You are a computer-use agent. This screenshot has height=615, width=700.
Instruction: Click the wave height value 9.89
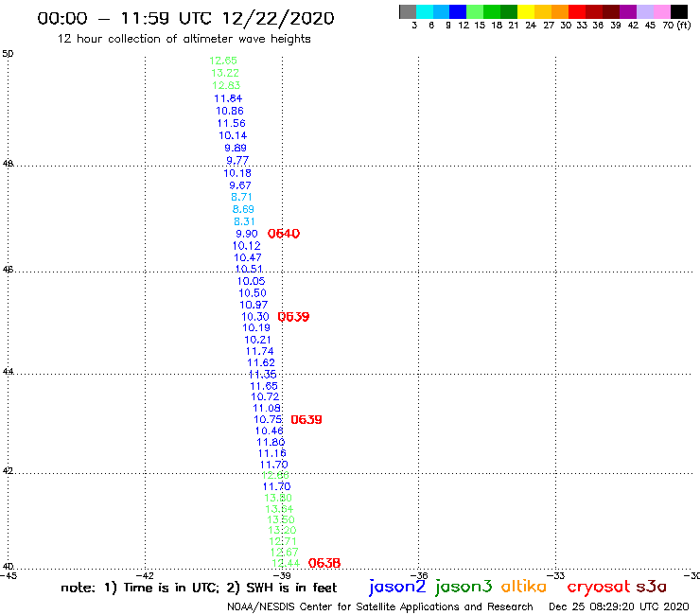pyautogui.click(x=236, y=148)
